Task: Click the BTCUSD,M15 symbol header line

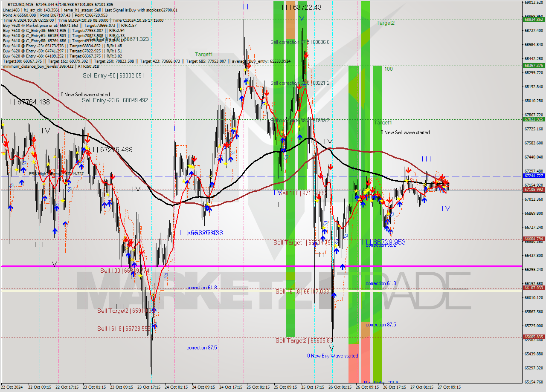Action: coord(60,4)
